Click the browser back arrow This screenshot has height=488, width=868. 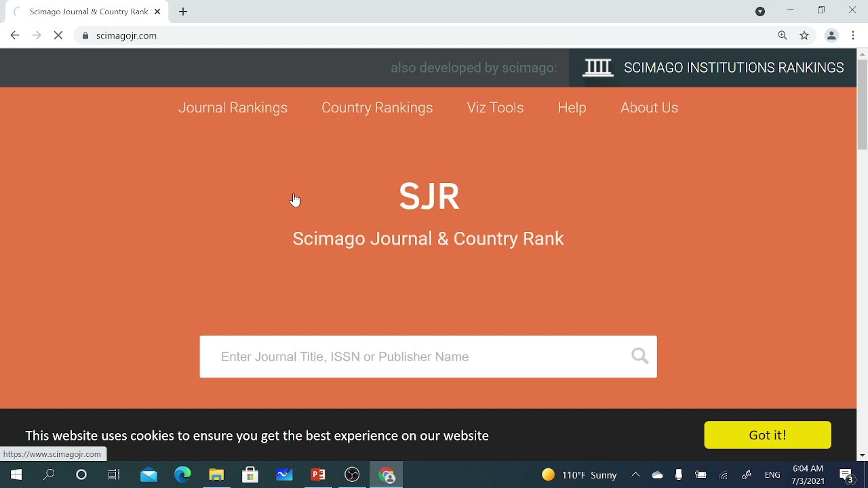[15, 35]
